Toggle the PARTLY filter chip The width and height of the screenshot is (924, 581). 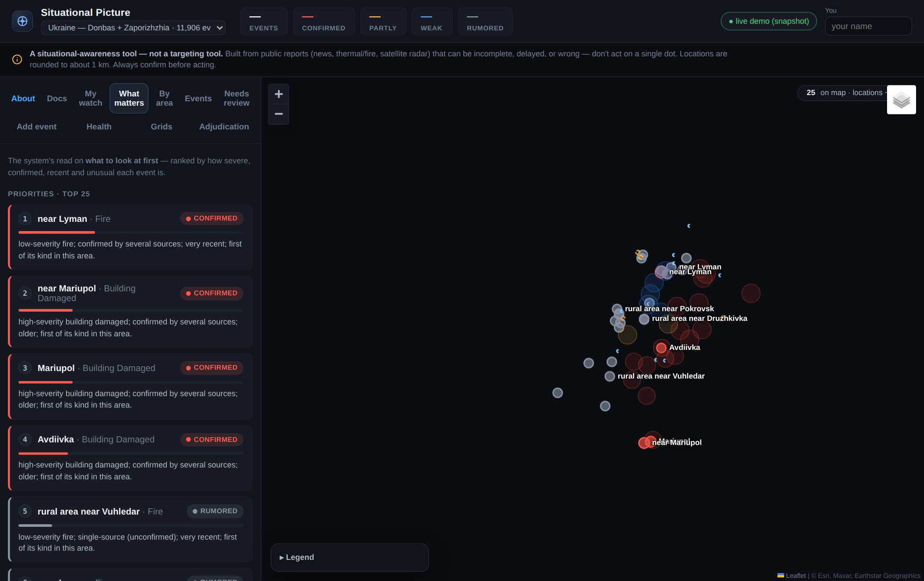click(x=383, y=21)
